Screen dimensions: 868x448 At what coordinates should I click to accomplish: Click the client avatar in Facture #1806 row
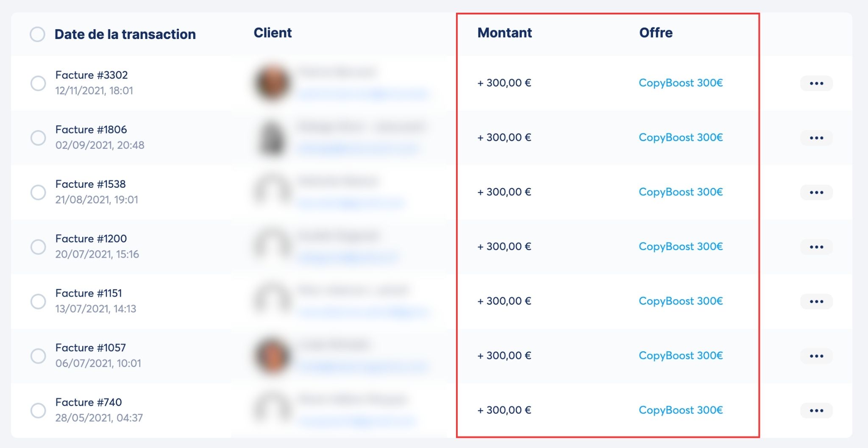click(273, 137)
